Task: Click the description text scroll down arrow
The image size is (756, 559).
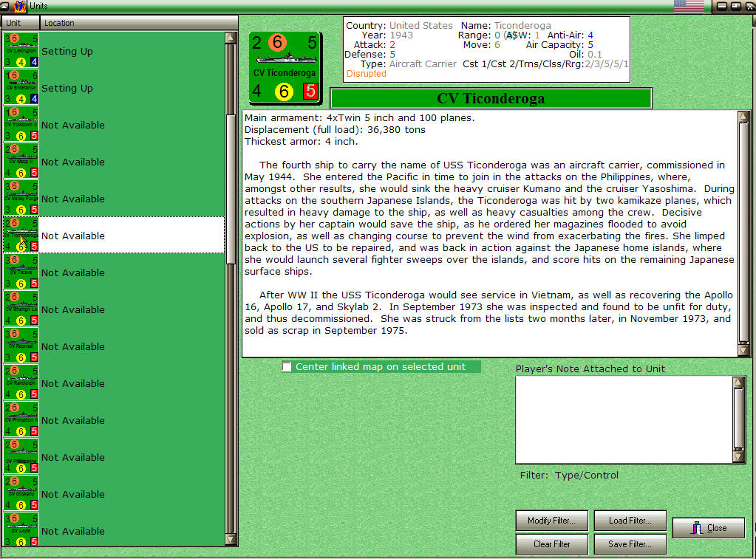Action: pyautogui.click(x=743, y=350)
